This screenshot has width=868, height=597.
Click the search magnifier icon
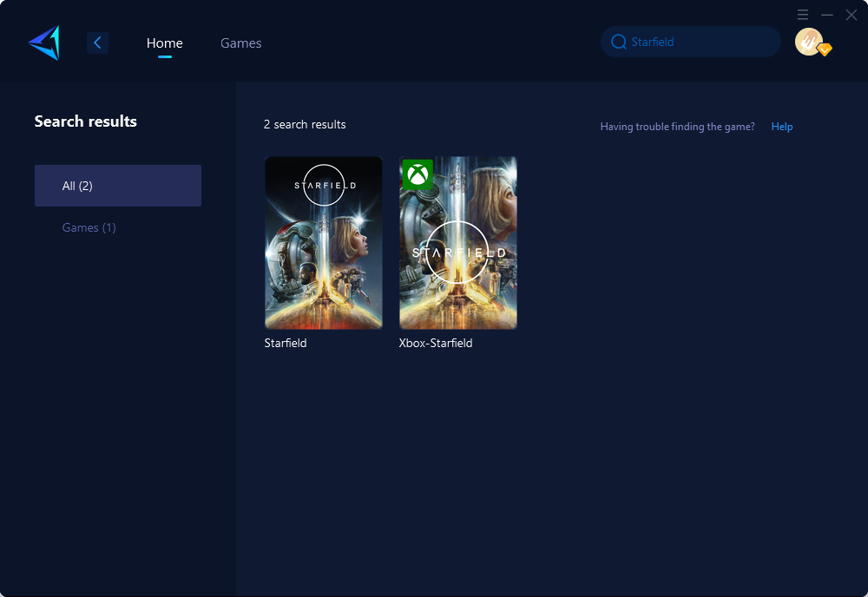[x=618, y=42]
